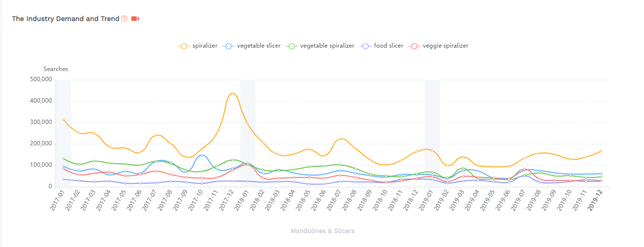Toggle vegetable spiralizer legend entry
The width and height of the screenshot is (644, 247).
click(x=321, y=46)
